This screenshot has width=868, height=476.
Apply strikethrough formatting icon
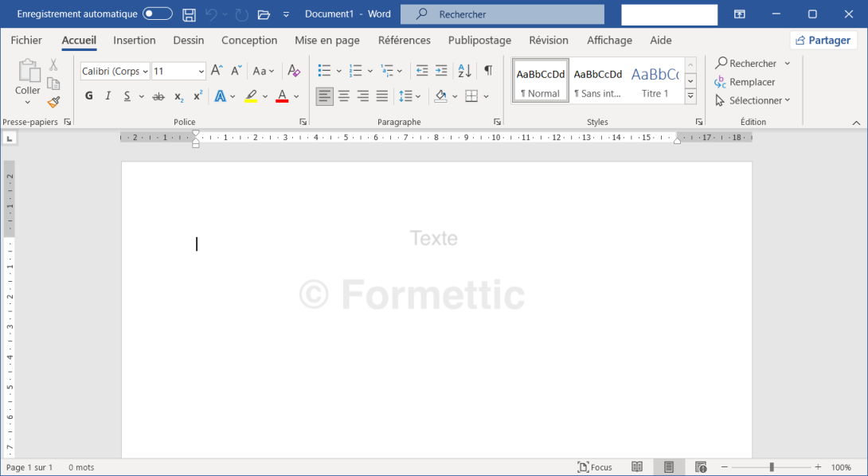tap(158, 96)
